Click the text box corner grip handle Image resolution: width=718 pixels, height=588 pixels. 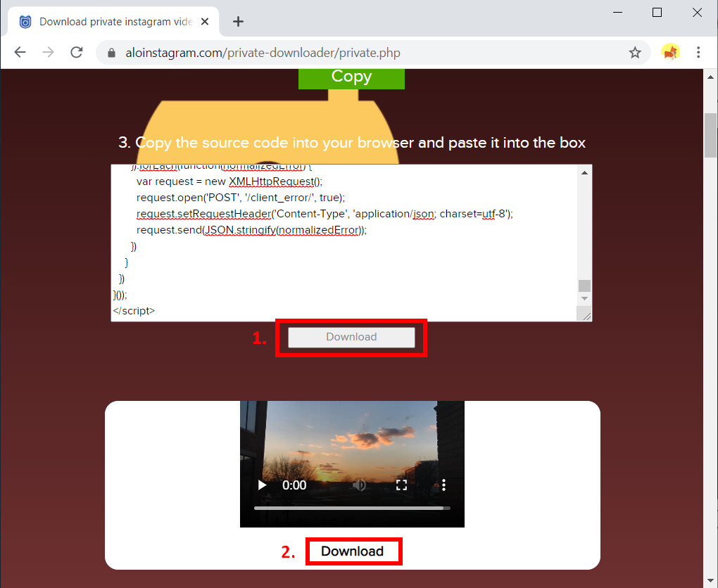click(586, 316)
